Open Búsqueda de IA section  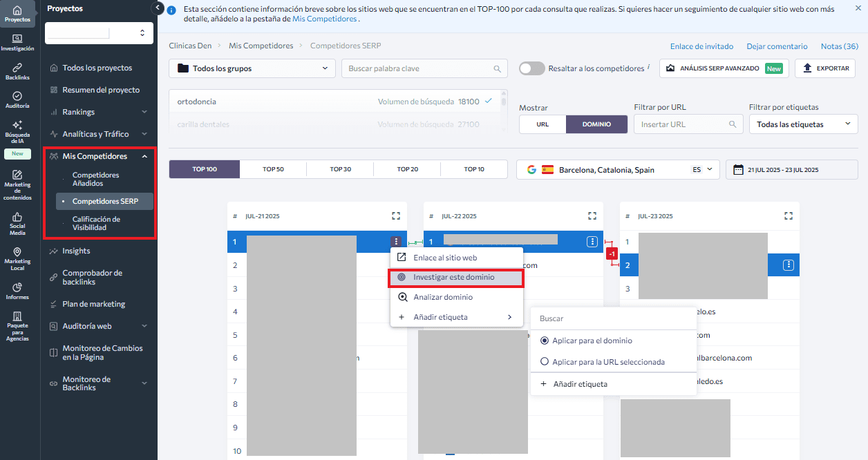(17, 132)
